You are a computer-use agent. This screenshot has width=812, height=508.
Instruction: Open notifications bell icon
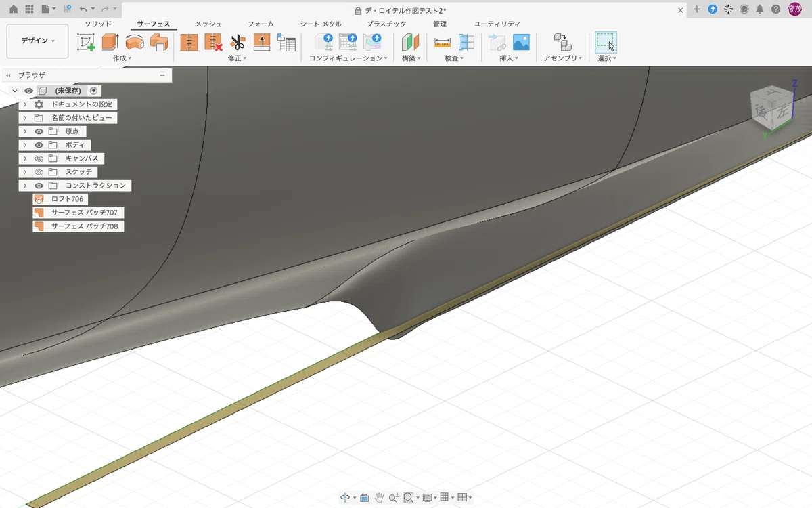click(760, 9)
